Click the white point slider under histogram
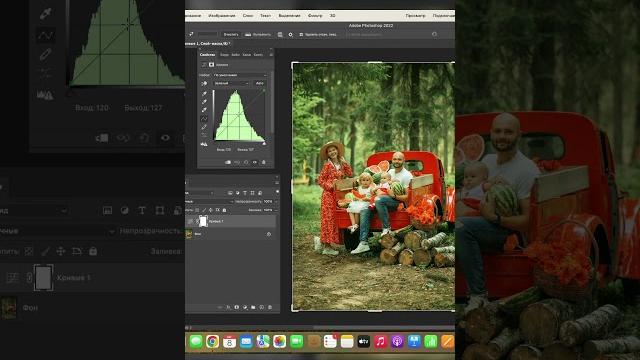 [264, 144]
